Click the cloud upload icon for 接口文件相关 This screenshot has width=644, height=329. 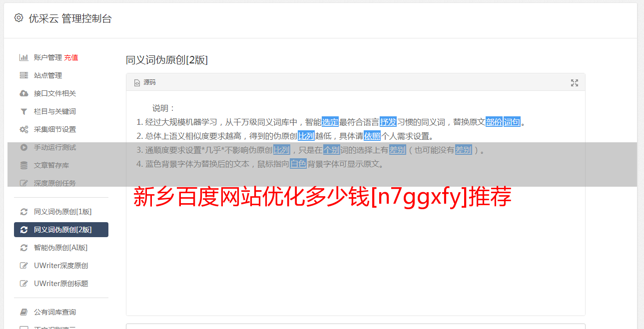coord(23,93)
